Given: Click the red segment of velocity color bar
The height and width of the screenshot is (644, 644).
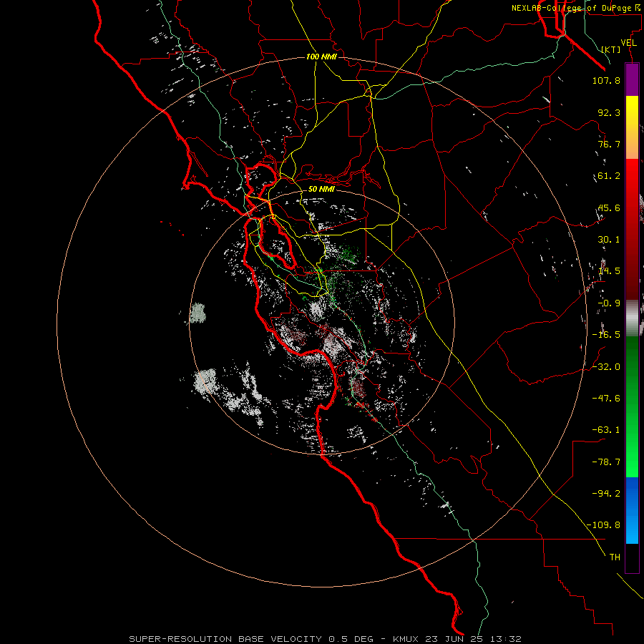Looking at the screenshot, I should (x=632, y=229).
